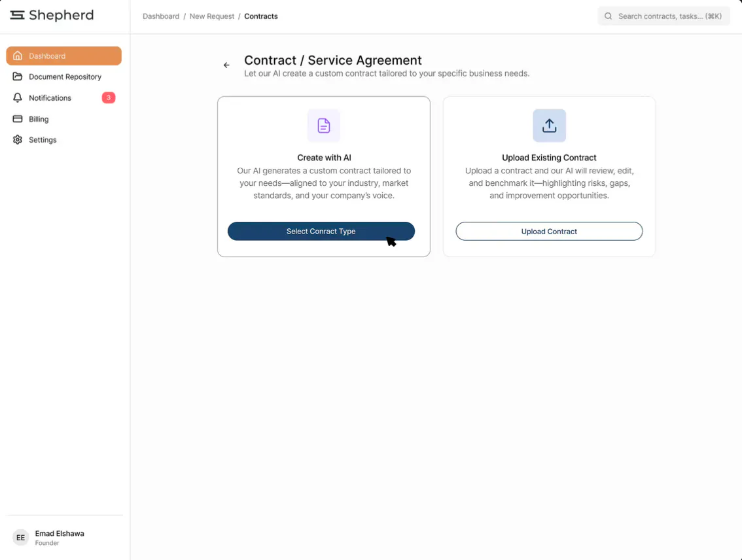Click the red notification count badge
This screenshot has width=742, height=560.
pyautogui.click(x=109, y=98)
